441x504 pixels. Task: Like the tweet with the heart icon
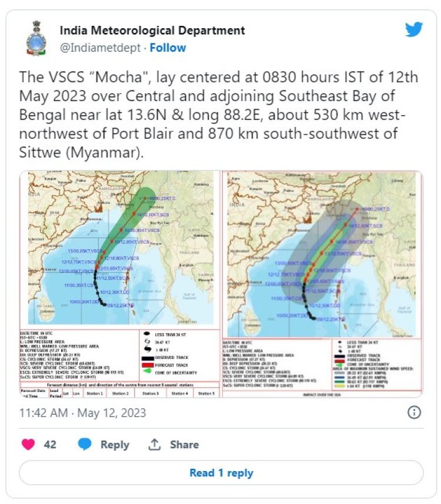click(28, 445)
